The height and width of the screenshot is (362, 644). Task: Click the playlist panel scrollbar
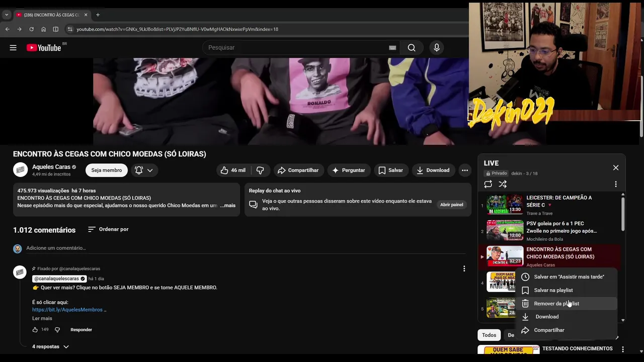tap(623, 214)
